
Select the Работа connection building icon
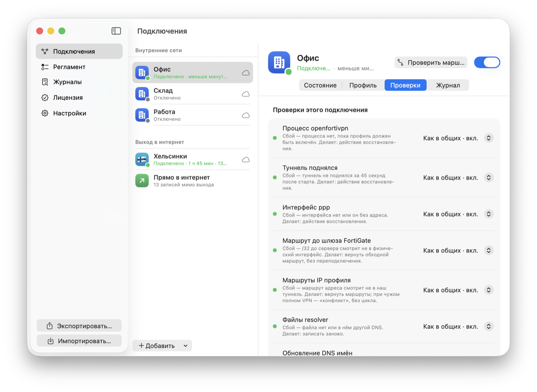click(142, 115)
